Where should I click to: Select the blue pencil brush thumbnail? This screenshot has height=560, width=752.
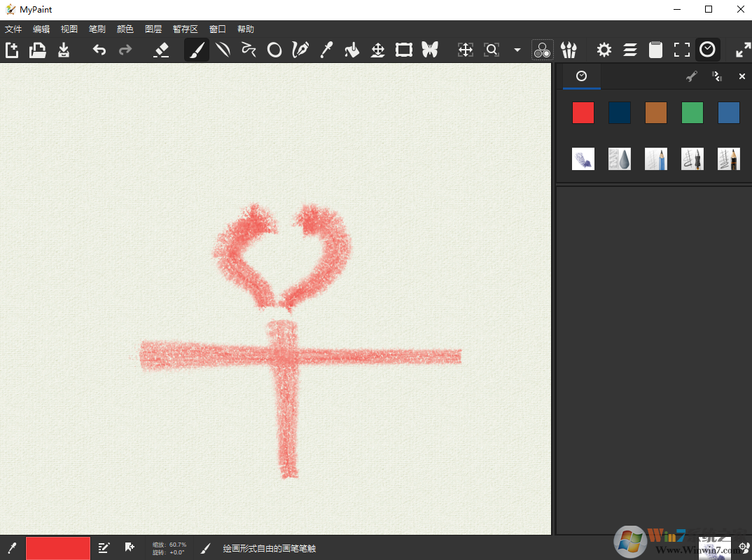tap(655, 159)
